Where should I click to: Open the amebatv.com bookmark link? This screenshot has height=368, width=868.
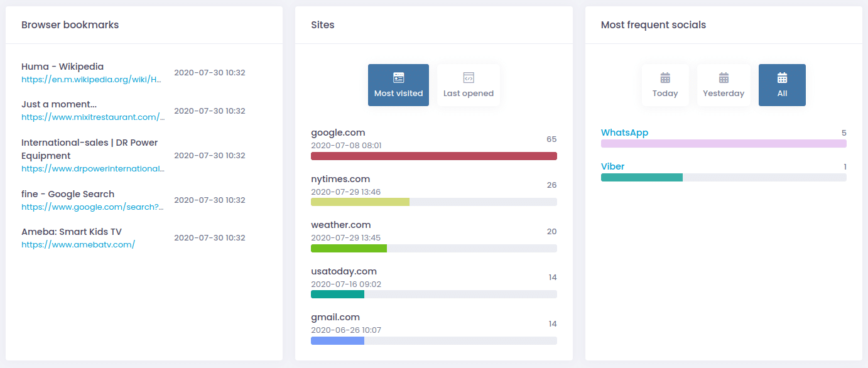click(78, 245)
